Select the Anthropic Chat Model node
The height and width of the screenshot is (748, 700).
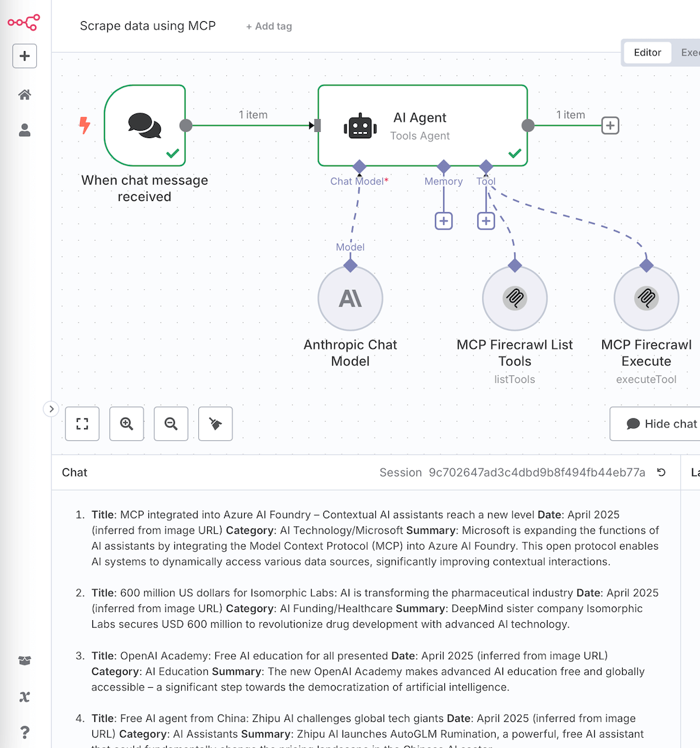(350, 298)
